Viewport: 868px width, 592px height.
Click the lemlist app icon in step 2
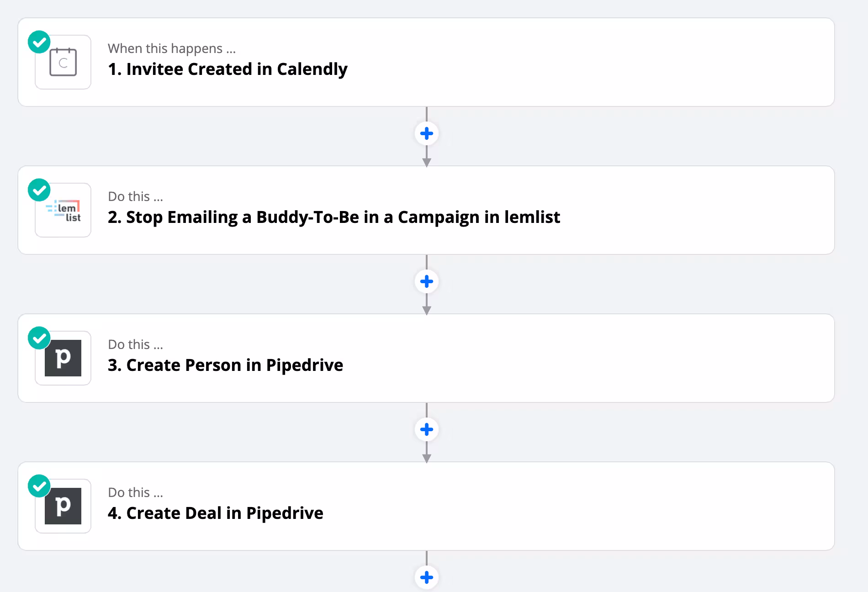[x=63, y=210]
